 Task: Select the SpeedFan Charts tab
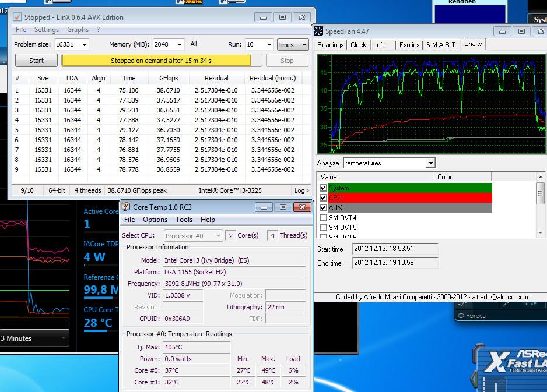[473, 44]
